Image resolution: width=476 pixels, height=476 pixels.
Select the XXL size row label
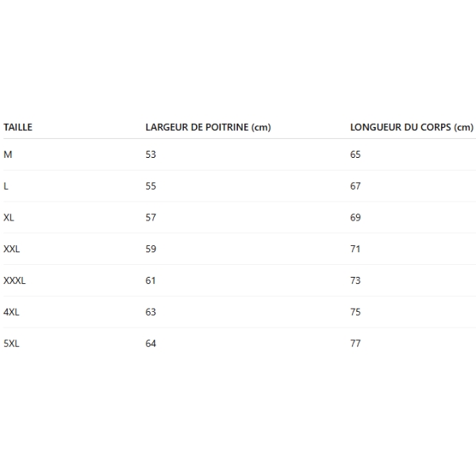12,249
